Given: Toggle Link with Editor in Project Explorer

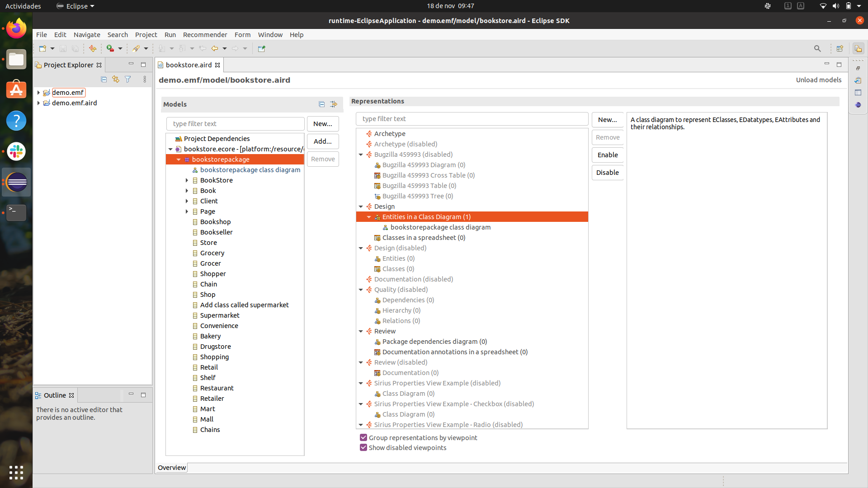Looking at the screenshot, I should click(116, 80).
